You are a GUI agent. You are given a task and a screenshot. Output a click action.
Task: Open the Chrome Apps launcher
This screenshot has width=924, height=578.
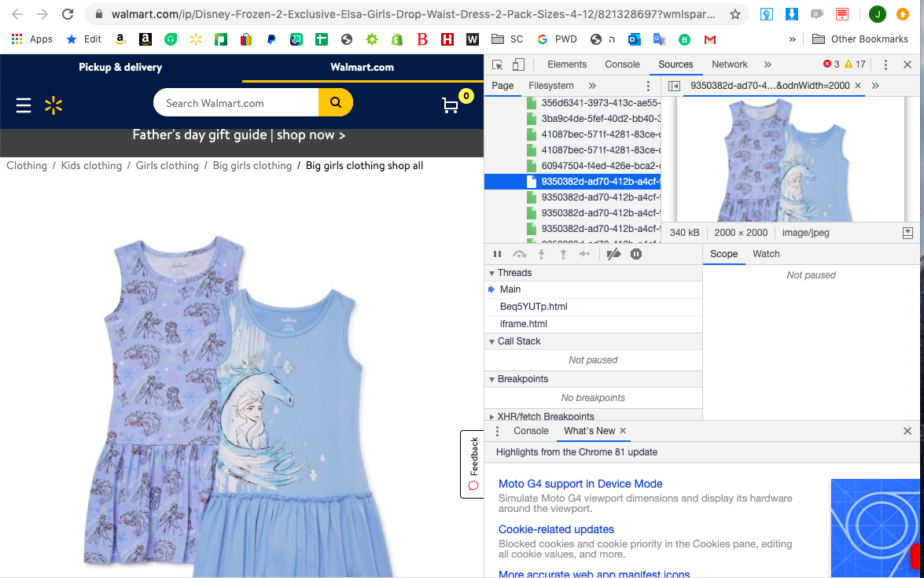click(x=32, y=39)
